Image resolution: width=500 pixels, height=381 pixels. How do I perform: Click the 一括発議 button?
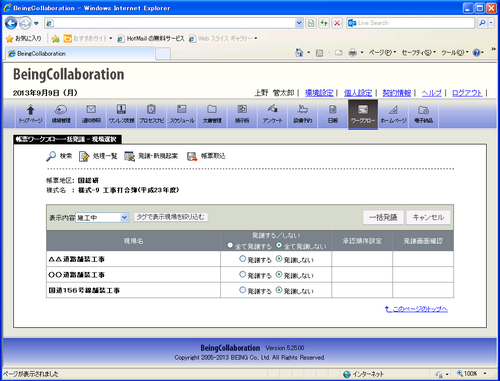383,218
